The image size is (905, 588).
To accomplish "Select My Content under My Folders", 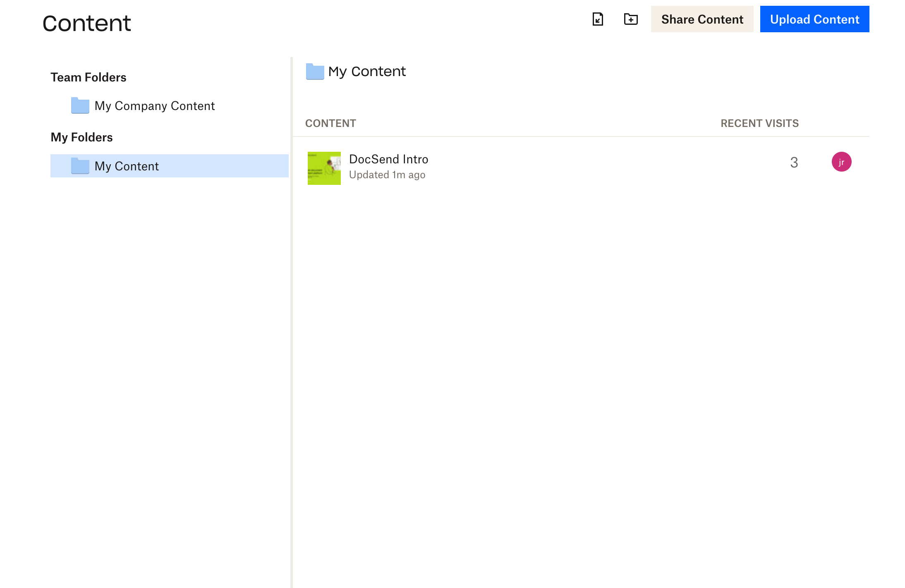I will tap(126, 166).
